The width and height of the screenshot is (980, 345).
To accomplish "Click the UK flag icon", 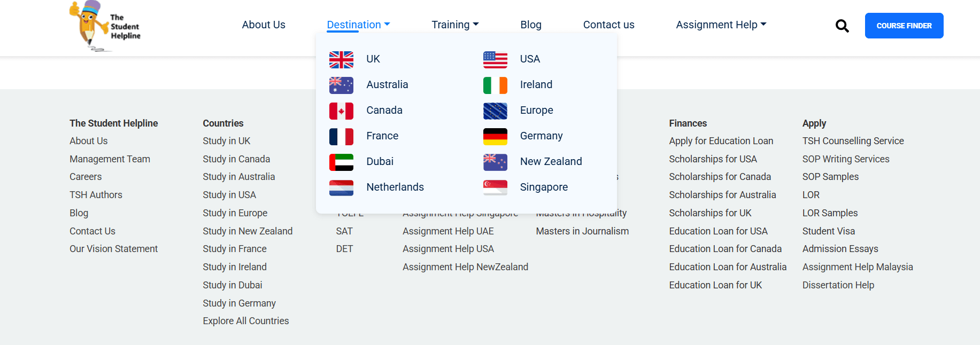I will (341, 59).
